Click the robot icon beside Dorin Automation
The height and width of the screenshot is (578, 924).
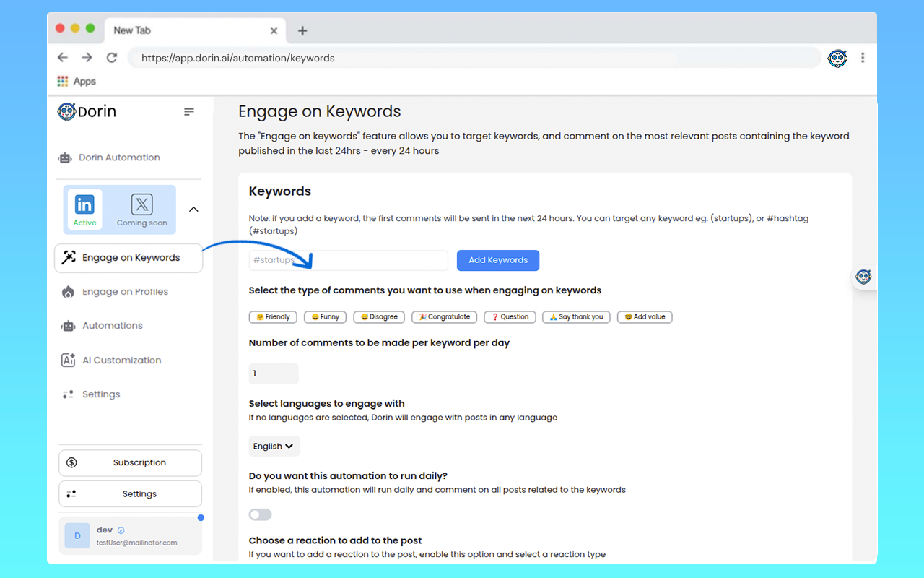pos(65,158)
